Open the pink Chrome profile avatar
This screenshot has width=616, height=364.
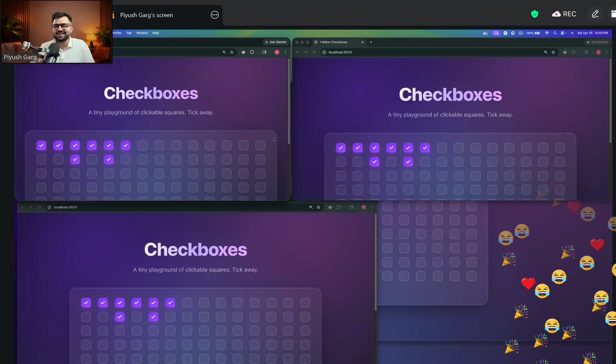pyautogui.click(x=599, y=52)
